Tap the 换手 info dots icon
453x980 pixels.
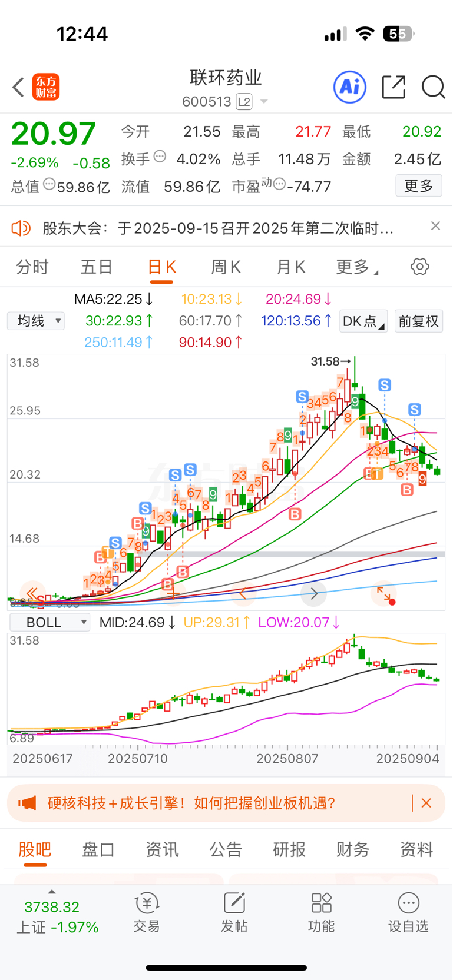160,157
